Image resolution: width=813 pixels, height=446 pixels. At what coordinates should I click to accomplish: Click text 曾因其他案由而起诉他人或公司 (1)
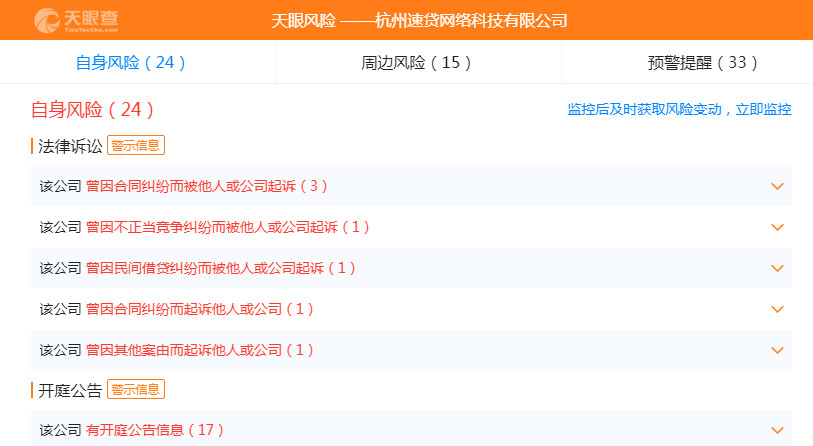pyautogui.click(x=200, y=350)
